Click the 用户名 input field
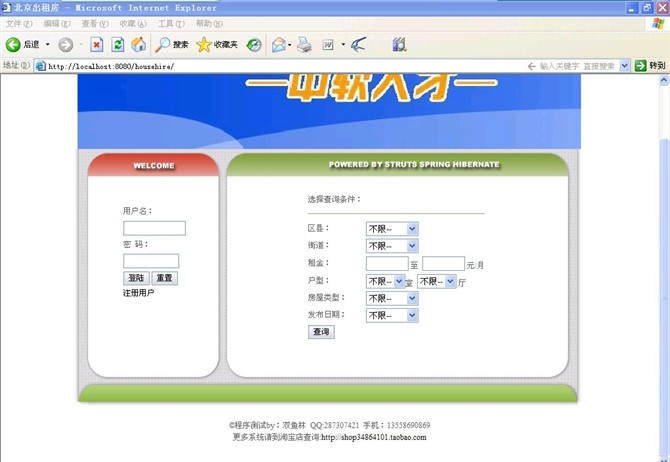670x462 pixels. 154,228
